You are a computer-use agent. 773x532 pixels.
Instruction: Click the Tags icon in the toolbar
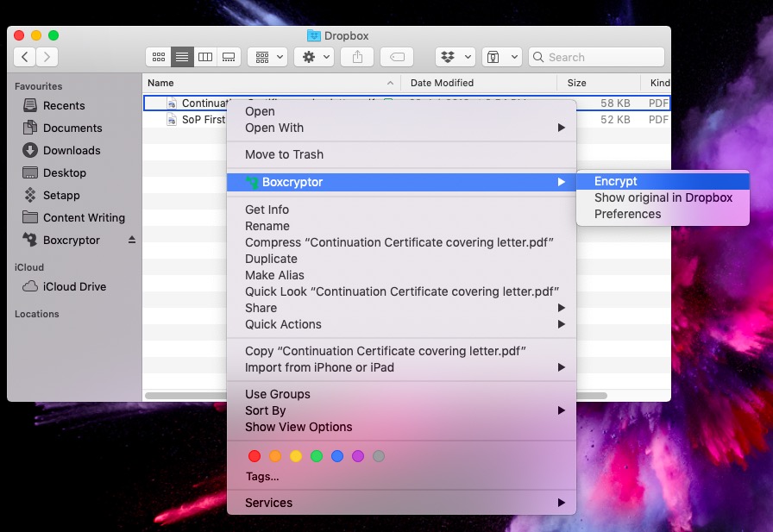tap(396, 56)
